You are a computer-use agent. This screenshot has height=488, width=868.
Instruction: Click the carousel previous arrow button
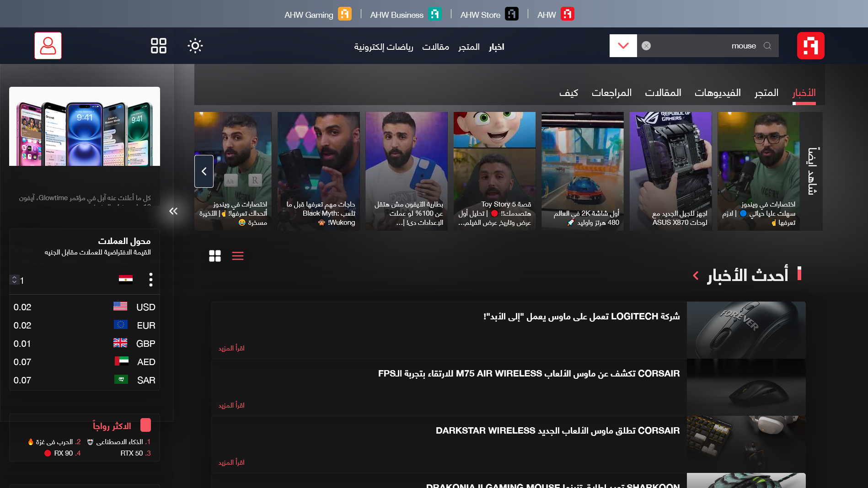tap(204, 171)
